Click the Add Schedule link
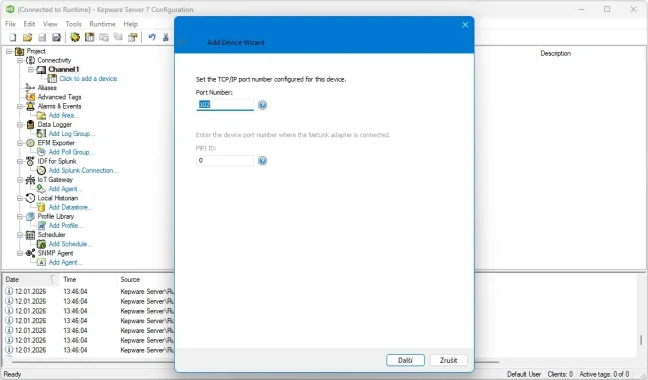The height and width of the screenshot is (380, 648). (70, 244)
